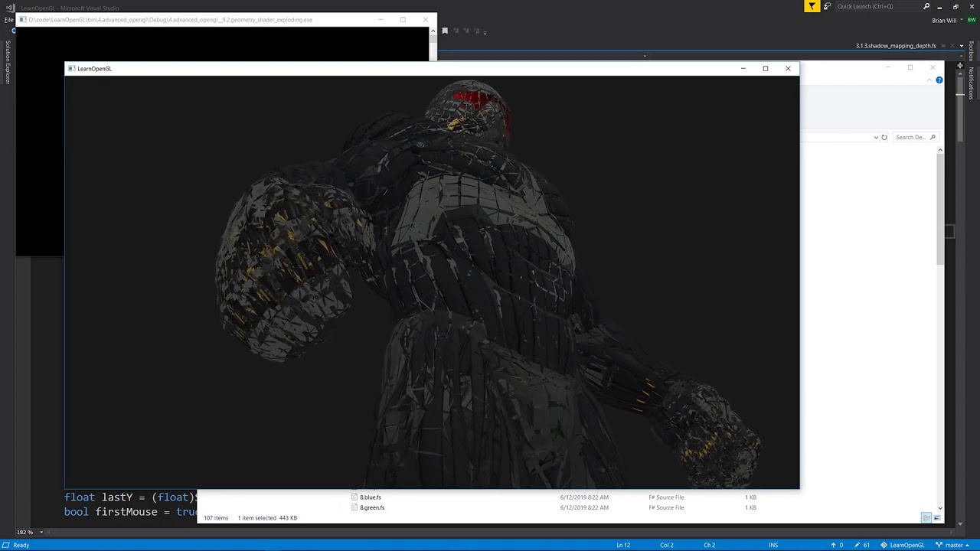The width and height of the screenshot is (980, 551).
Task: Open the feedback icon beside Quick Launch
Action: 827,6
